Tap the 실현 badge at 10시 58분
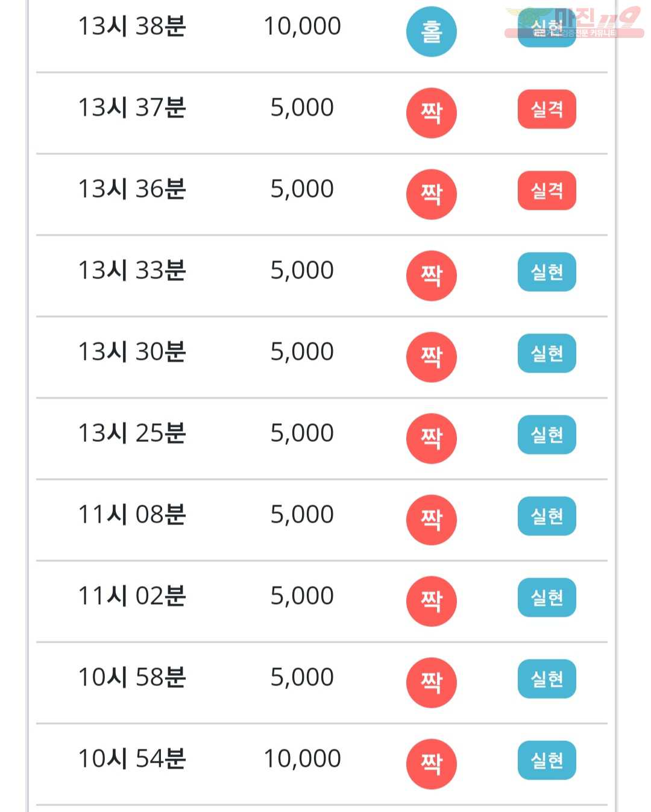Viewport: 651px width, 812px height. click(x=547, y=679)
